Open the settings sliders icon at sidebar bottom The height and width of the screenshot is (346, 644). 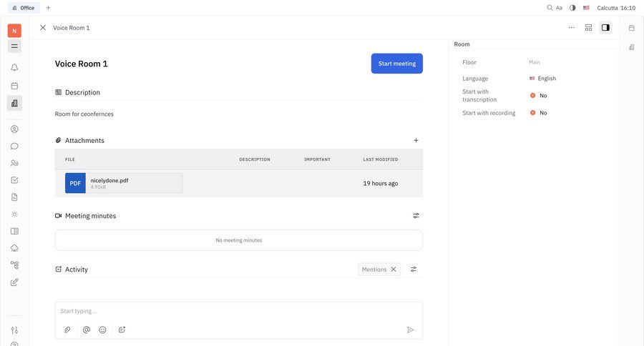coord(14,330)
